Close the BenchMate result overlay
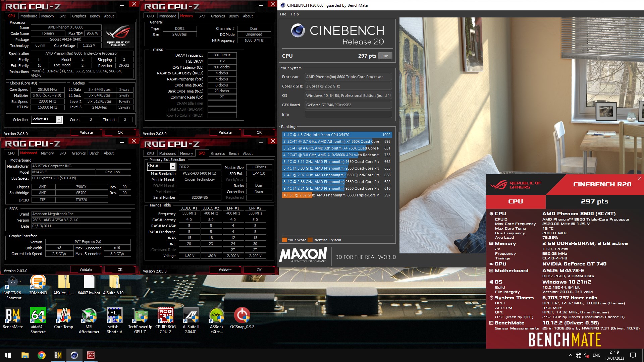 639,178
